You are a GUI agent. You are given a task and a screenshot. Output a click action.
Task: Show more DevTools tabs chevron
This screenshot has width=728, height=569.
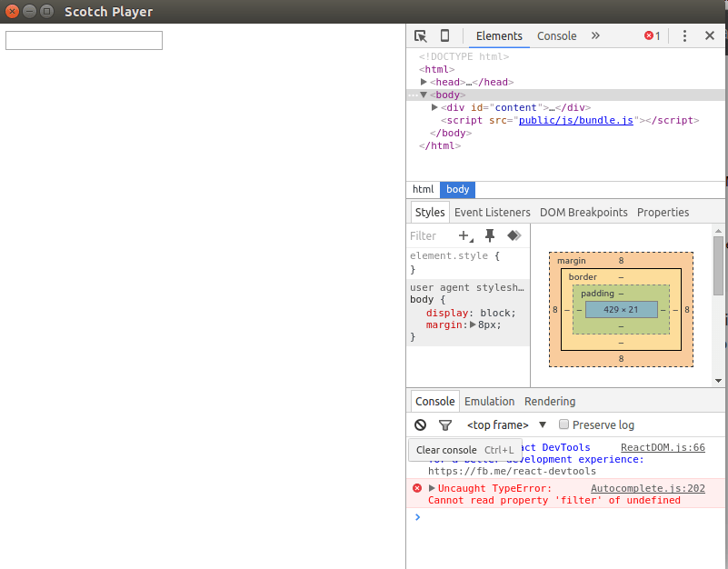coord(595,35)
